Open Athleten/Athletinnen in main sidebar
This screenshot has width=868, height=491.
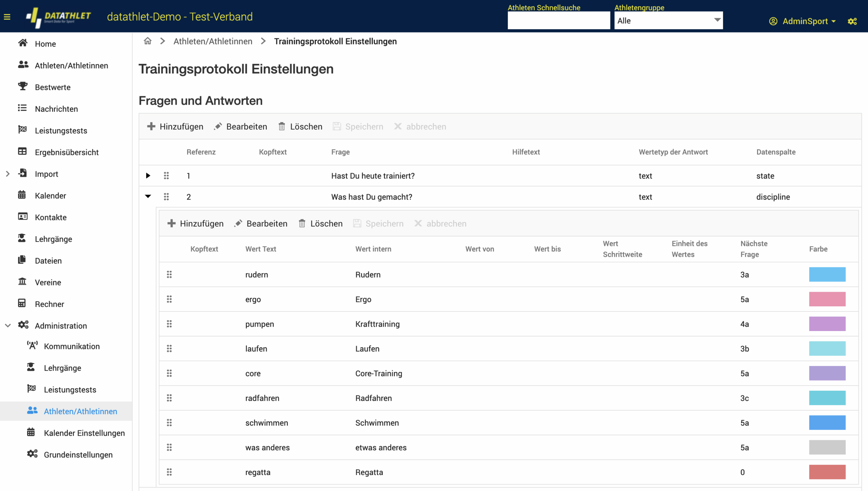click(x=72, y=65)
